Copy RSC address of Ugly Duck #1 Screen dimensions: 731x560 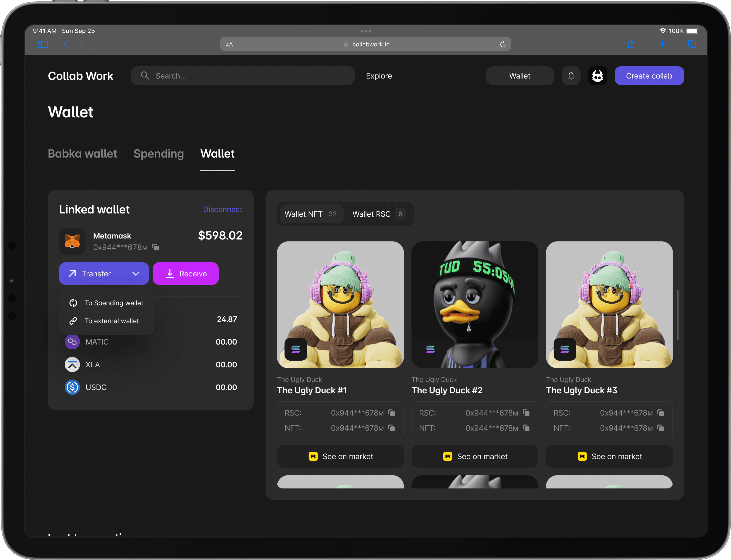pos(392,413)
